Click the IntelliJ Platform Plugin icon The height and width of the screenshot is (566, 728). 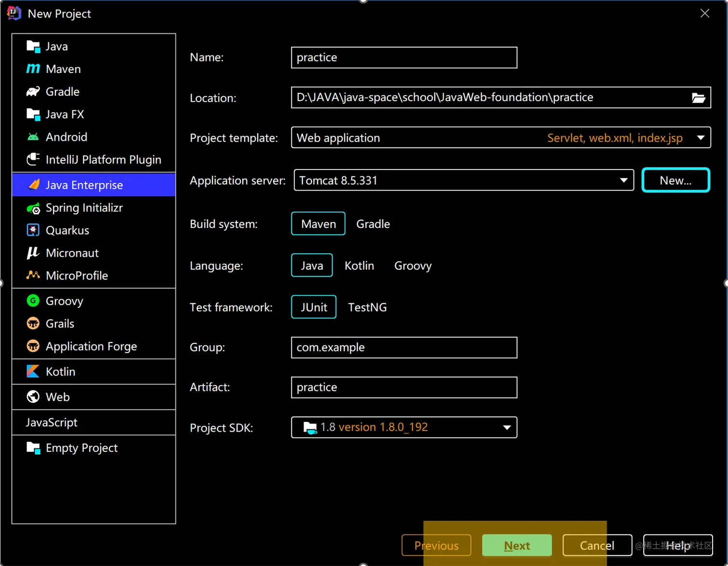point(33,159)
